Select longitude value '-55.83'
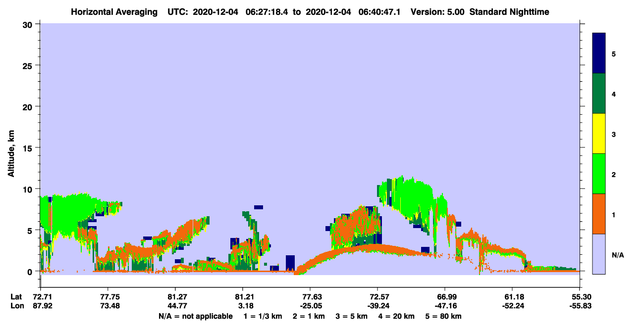 (x=580, y=306)
